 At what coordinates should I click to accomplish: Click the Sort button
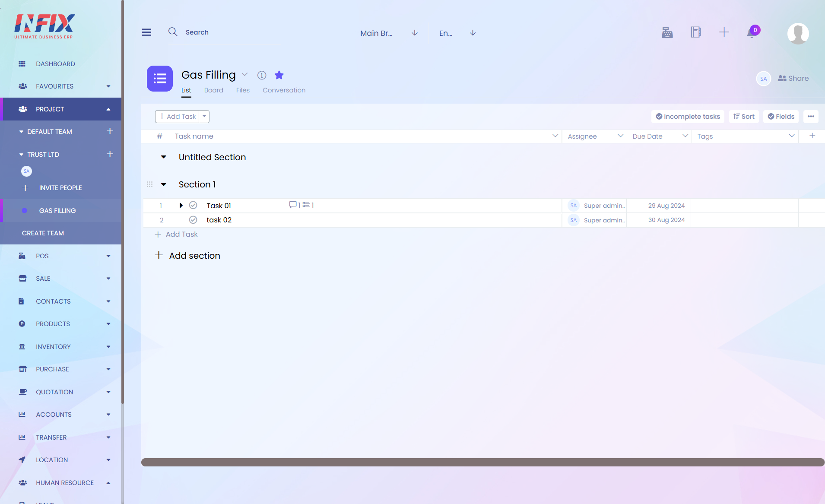744,117
